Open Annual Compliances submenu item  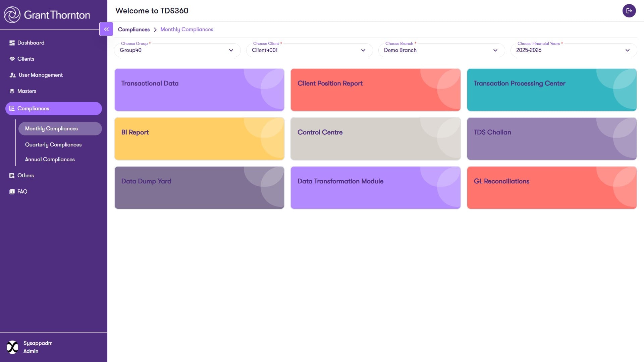(x=60, y=160)
